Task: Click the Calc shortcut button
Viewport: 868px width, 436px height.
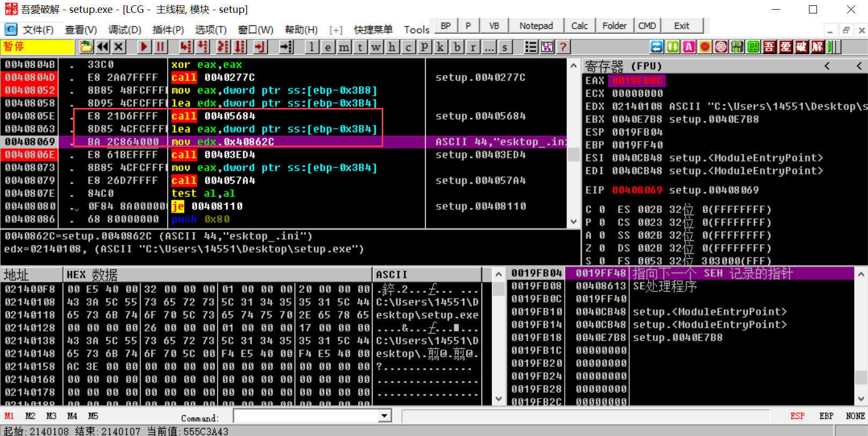Action: 580,26
